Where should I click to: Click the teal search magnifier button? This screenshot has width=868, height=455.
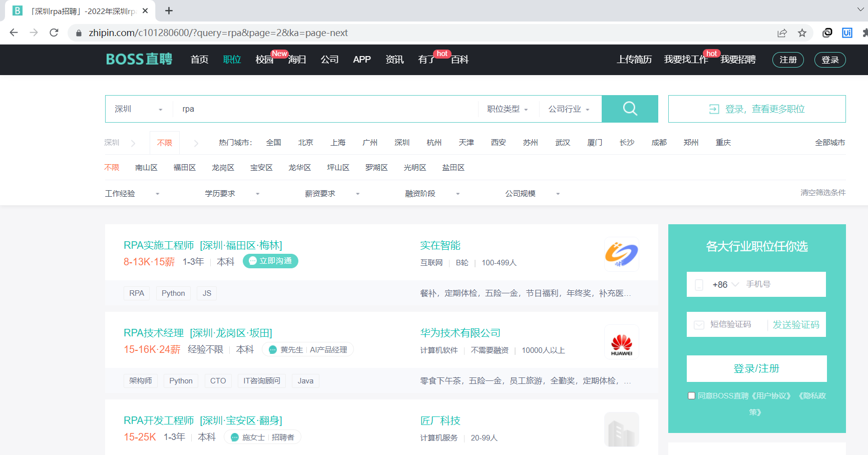pos(630,109)
